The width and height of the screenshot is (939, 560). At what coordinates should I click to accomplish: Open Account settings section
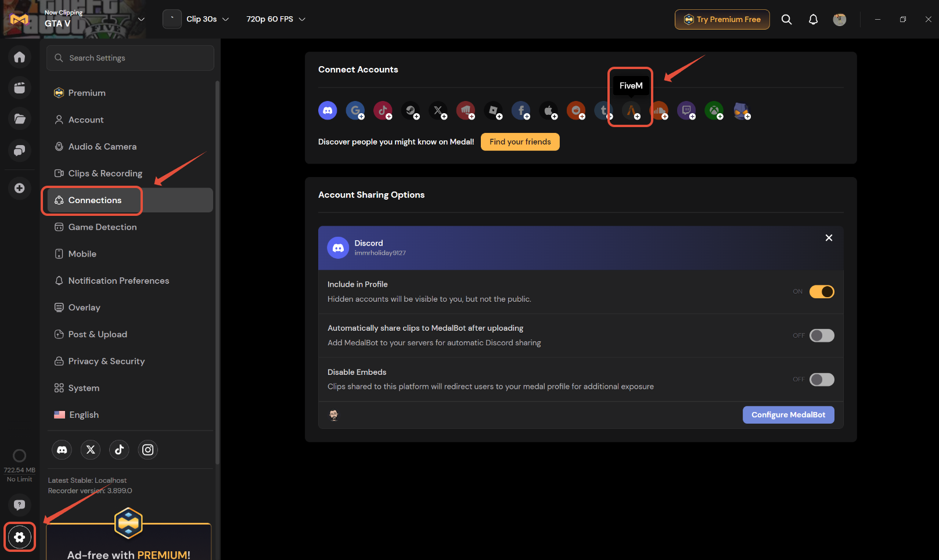pyautogui.click(x=130, y=120)
